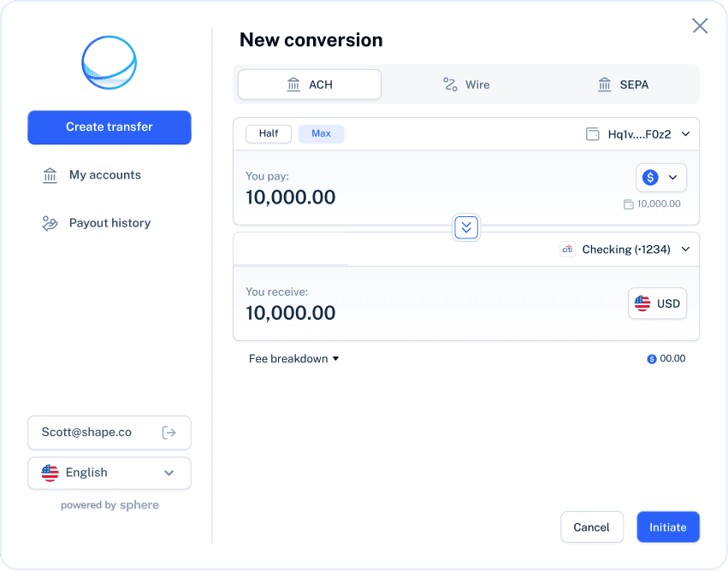
Task: Open the pay currency dollar dropdown
Action: 661,177
